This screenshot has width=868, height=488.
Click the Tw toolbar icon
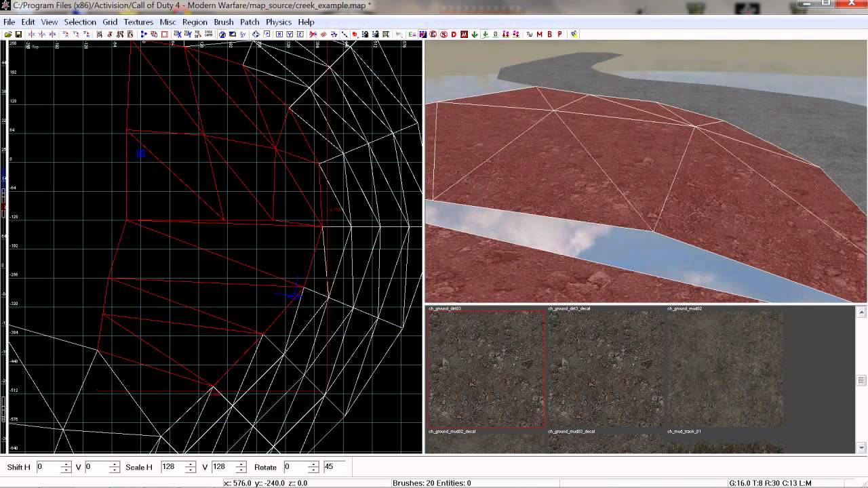(530, 34)
